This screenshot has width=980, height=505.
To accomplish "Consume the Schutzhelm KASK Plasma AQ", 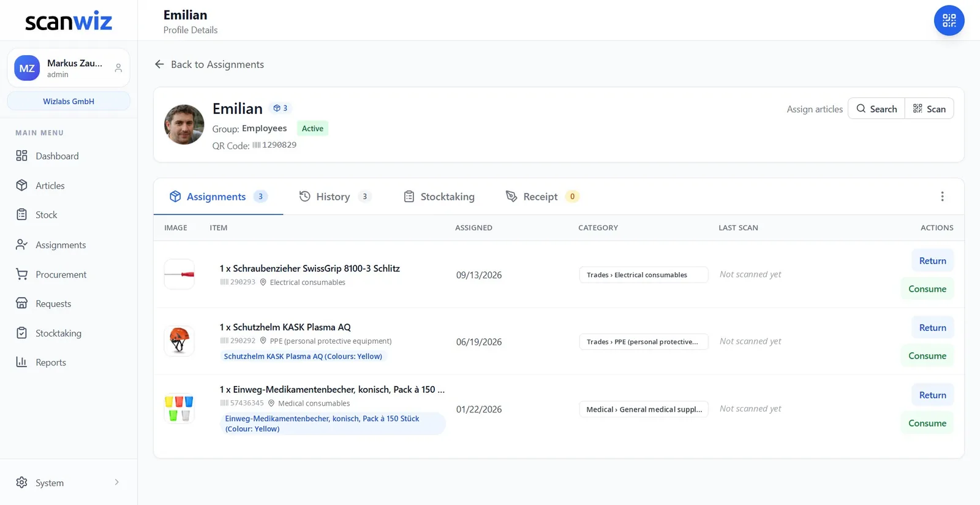I will [927, 355].
